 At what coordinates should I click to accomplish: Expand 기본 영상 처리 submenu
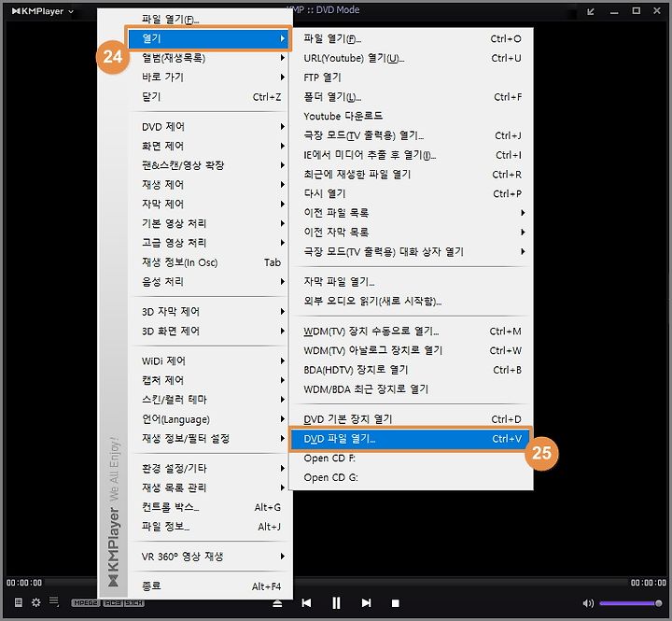[209, 223]
